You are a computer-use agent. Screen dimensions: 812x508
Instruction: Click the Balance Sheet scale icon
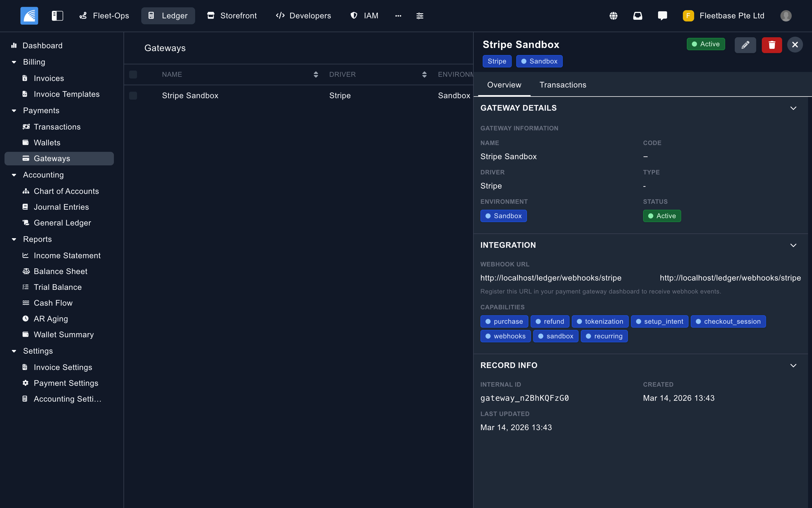[x=26, y=271]
